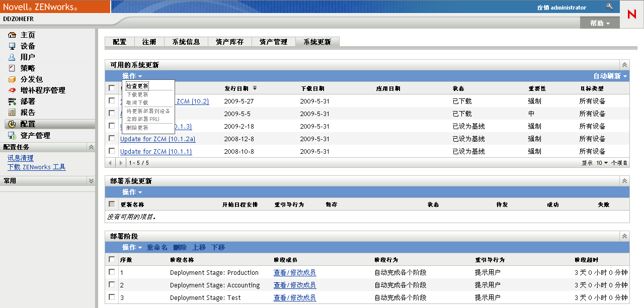Open the 分发包 bundles box icon
644x308 pixels.
pyautogui.click(x=12, y=79)
